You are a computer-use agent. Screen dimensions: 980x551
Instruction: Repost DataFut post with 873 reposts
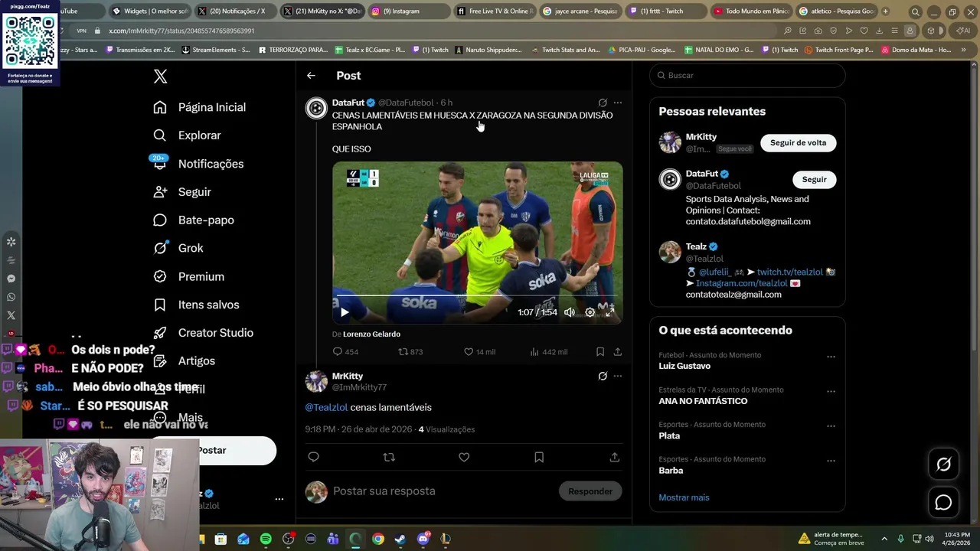coord(410,352)
